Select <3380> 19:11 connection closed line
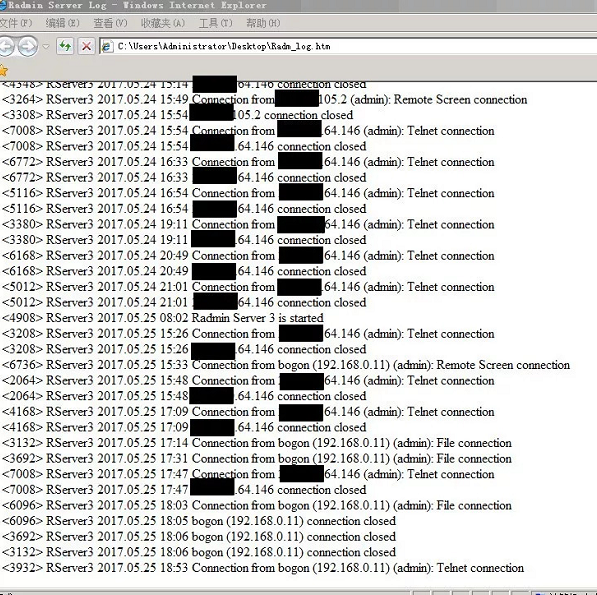Screen dimensions: 597x595 [x=184, y=240]
